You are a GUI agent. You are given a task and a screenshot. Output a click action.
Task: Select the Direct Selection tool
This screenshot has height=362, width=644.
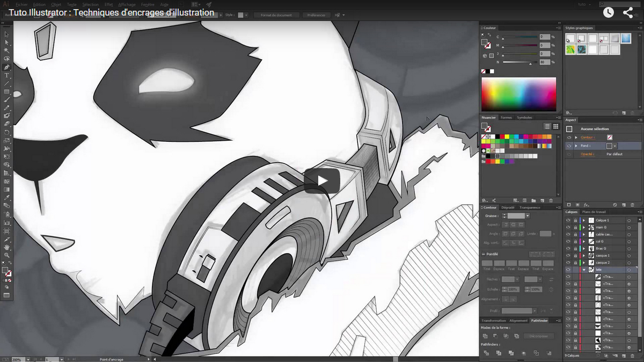6,42
